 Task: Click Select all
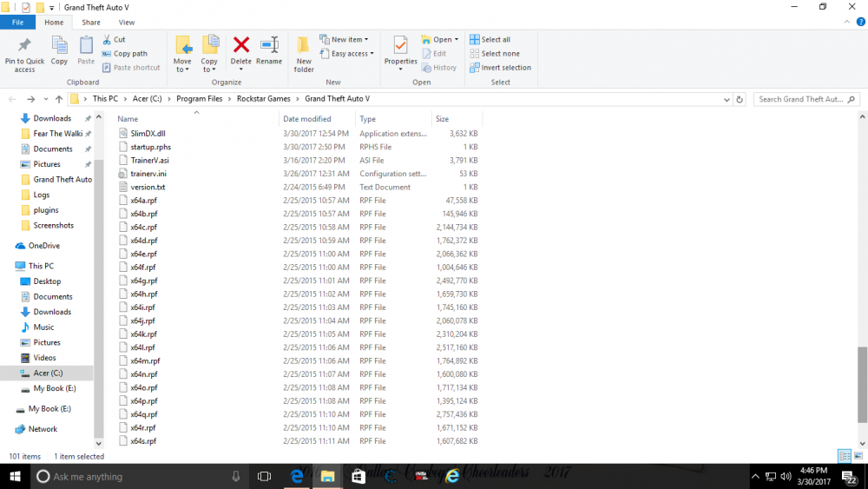490,40
